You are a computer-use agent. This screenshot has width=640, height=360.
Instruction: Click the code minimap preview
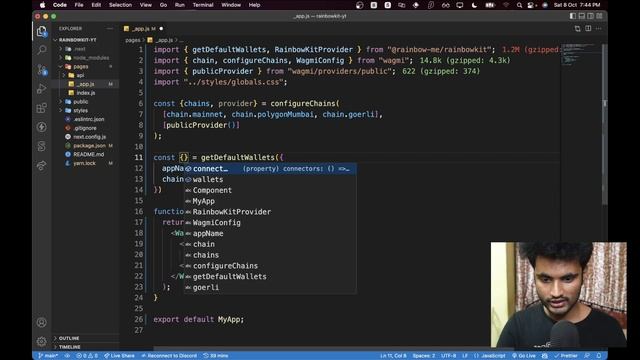tap(582, 55)
